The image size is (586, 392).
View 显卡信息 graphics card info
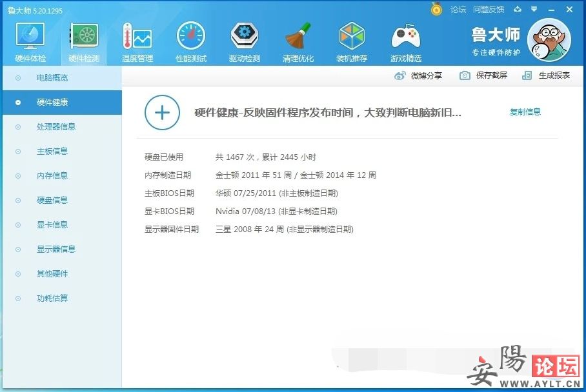(x=62, y=225)
